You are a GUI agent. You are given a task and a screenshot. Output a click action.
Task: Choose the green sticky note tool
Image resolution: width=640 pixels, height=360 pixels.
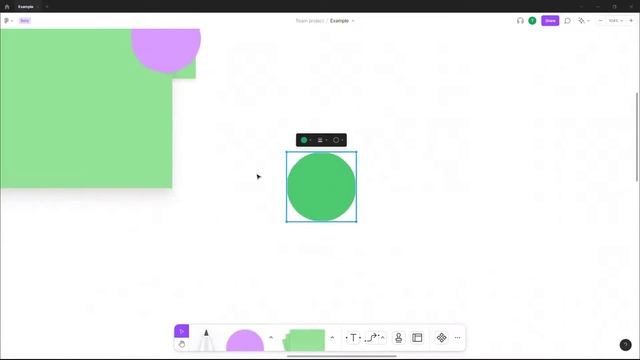[304, 340]
